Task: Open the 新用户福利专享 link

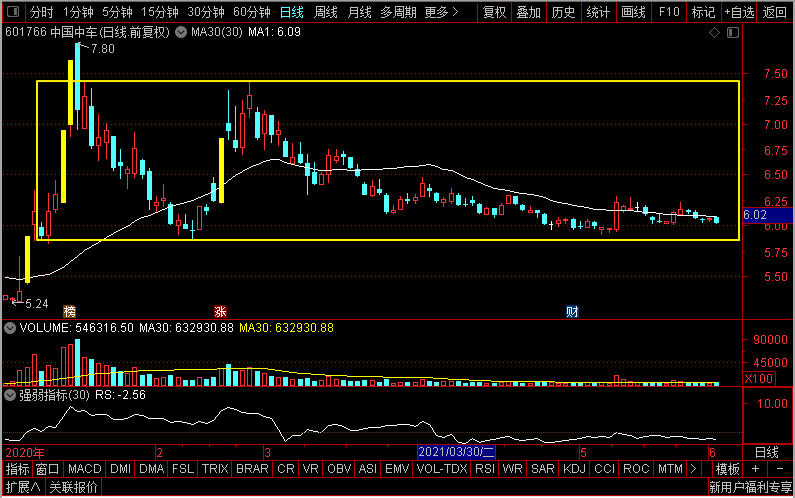Action: click(x=749, y=488)
